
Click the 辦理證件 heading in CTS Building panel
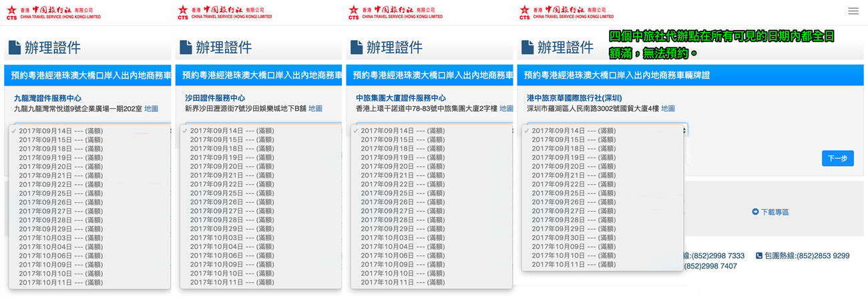click(x=395, y=47)
